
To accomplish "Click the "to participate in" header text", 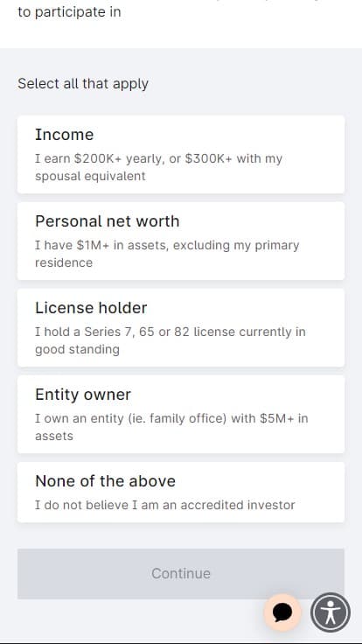I will click(x=69, y=12).
